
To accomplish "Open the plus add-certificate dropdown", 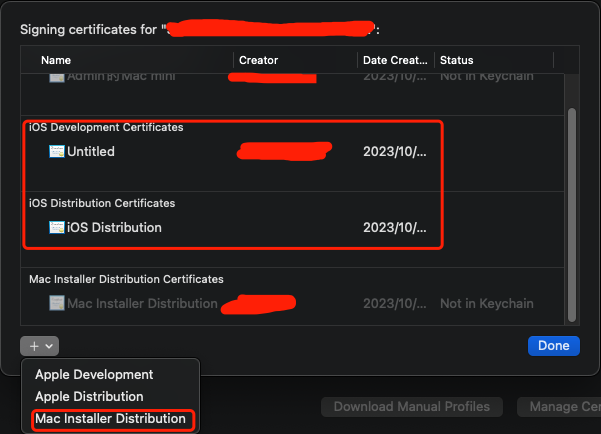I will (x=39, y=346).
